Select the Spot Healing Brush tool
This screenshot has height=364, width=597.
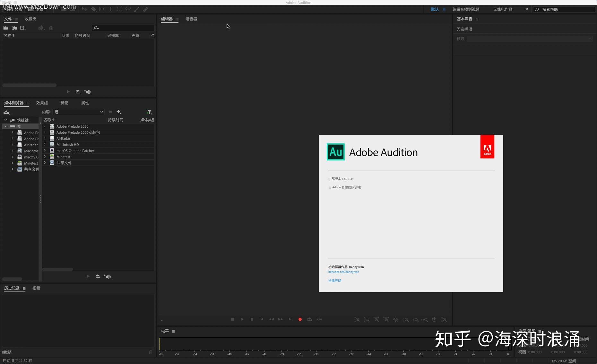coord(145,9)
